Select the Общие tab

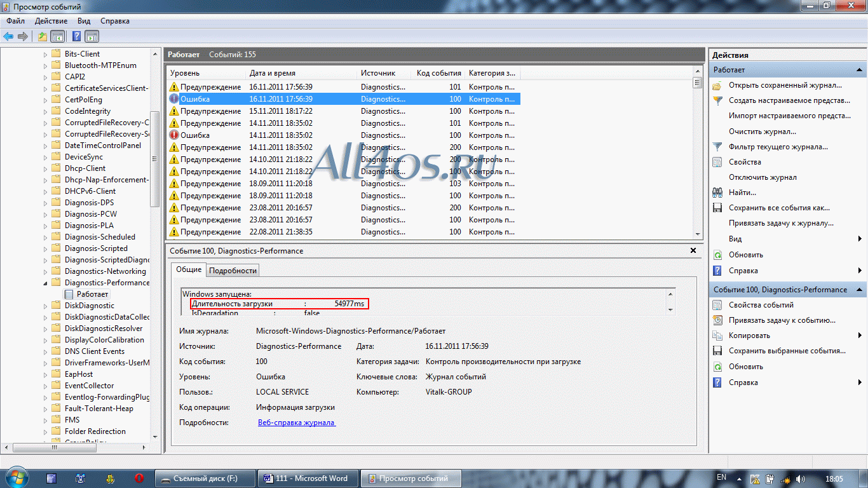(x=189, y=269)
